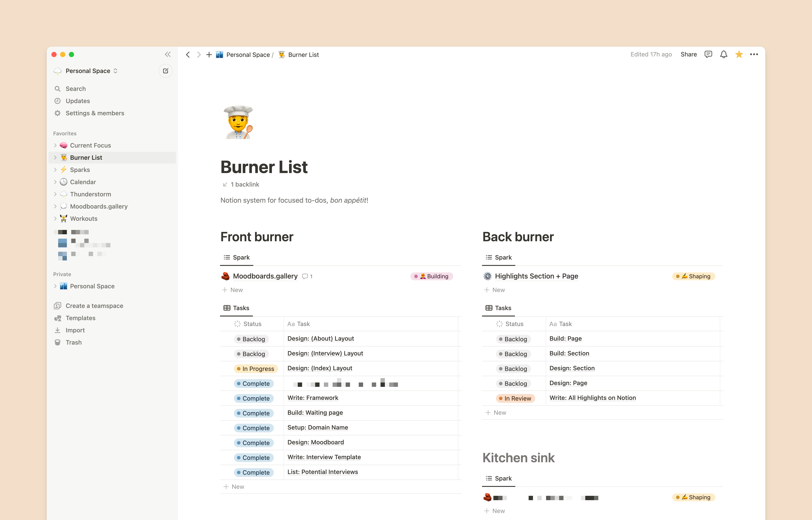Open Setup: Domain Name task

[318, 428]
